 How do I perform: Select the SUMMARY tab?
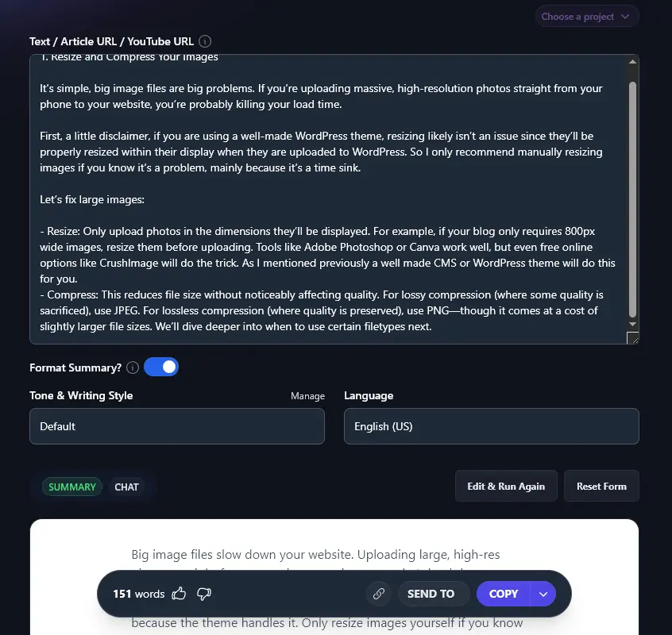71,487
